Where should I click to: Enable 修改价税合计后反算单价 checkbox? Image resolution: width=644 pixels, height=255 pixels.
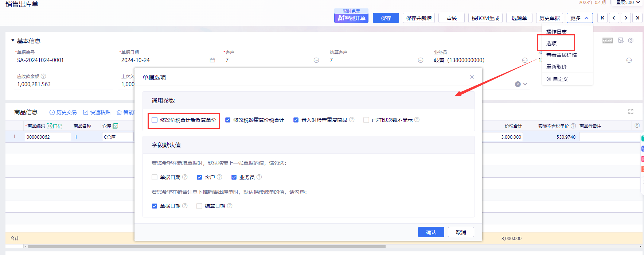pos(155,120)
